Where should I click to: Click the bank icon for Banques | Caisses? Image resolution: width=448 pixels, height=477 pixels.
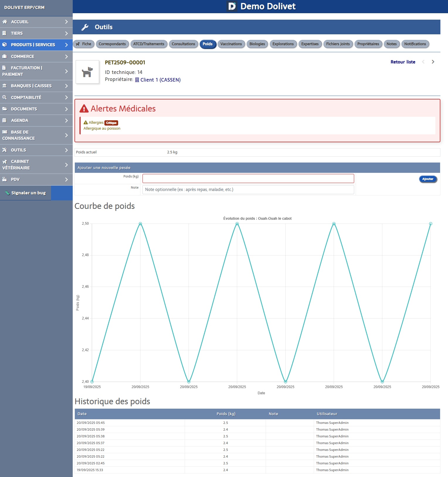click(x=4, y=86)
